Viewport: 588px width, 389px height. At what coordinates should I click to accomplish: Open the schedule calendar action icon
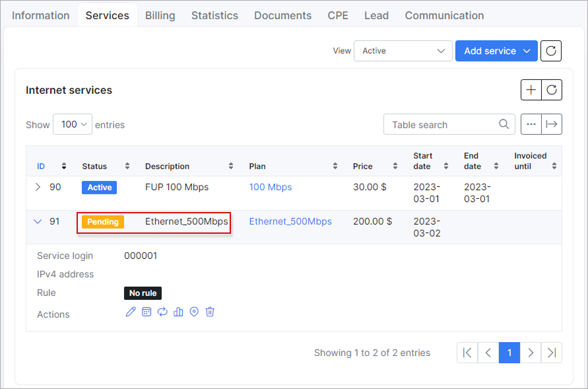(x=147, y=312)
